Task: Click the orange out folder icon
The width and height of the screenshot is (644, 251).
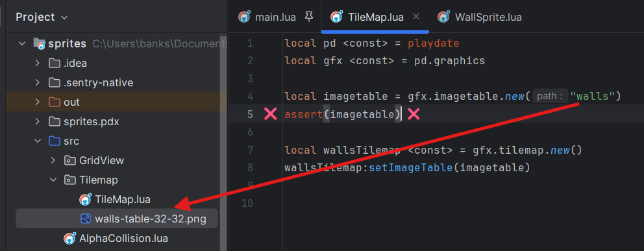Action: [x=55, y=102]
